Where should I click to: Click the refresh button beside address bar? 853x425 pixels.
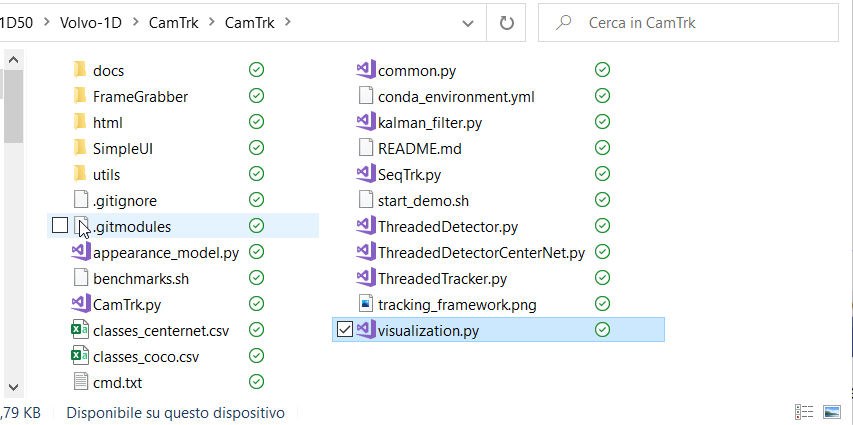(x=507, y=22)
